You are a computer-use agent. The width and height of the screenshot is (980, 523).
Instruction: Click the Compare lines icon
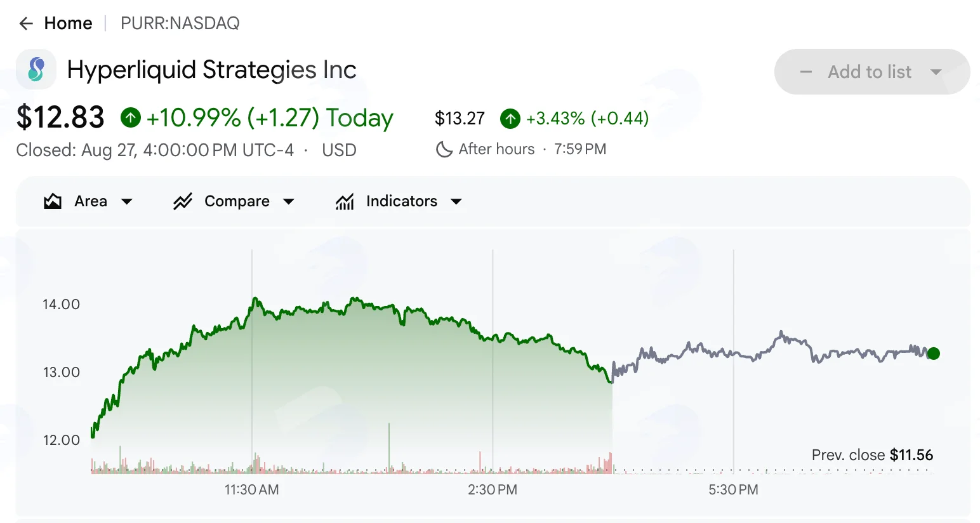coord(183,202)
